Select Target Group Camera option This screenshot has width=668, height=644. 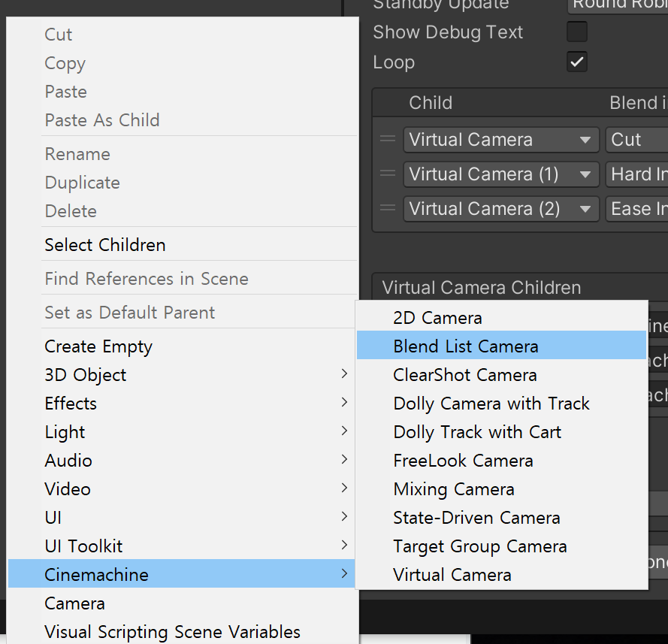click(x=479, y=546)
